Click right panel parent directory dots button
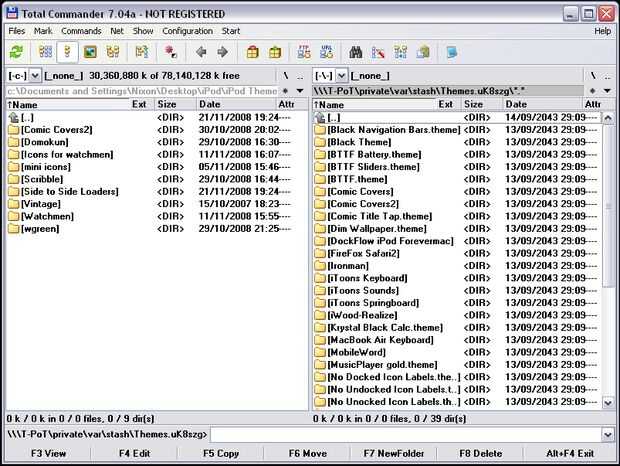This screenshot has height=466, width=620. [x=608, y=75]
